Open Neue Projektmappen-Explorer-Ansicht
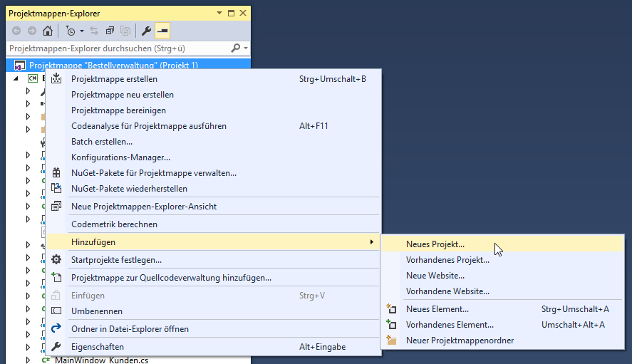 point(213,207)
